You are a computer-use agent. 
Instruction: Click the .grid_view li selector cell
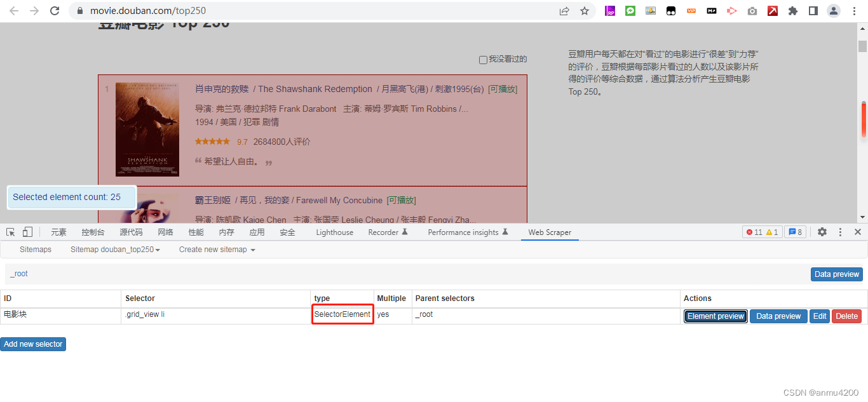tap(216, 316)
